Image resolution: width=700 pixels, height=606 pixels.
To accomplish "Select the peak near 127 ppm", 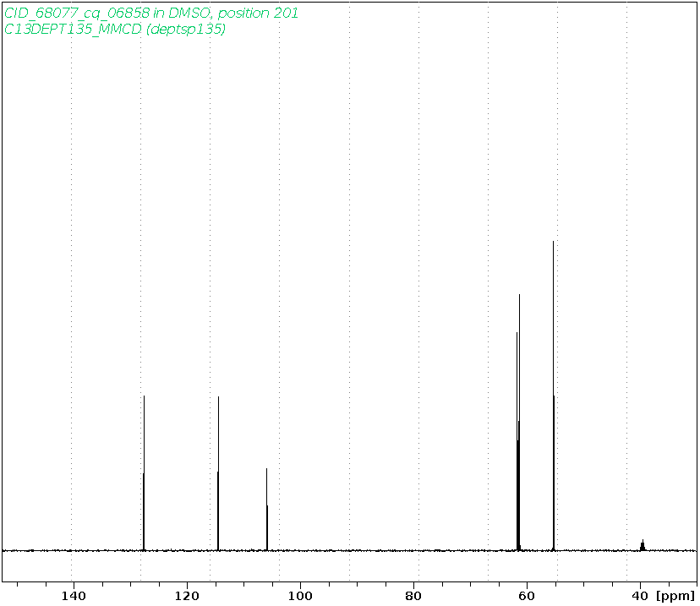I will click(x=144, y=473).
